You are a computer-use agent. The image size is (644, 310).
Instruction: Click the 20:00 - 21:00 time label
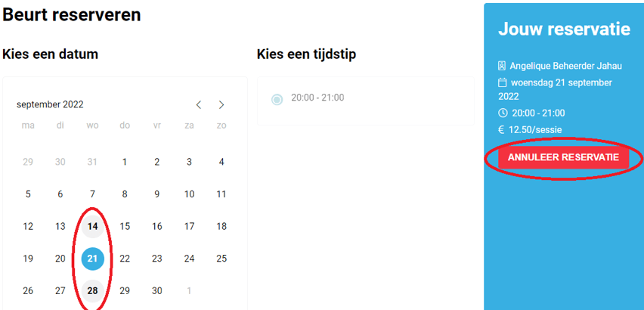pyautogui.click(x=317, y=98)
